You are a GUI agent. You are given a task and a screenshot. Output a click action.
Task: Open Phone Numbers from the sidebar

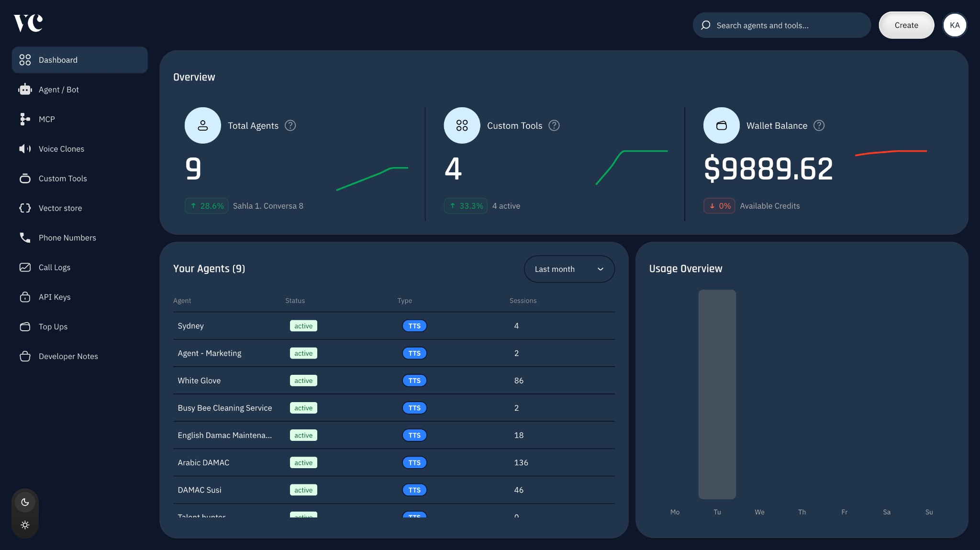pos(67,238)
